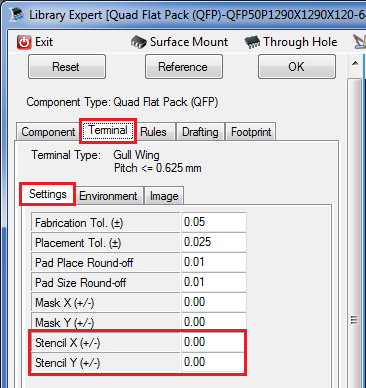Click the red Exit power icon
The height and width of the screenshot is (388, 366).
point(24,42)
